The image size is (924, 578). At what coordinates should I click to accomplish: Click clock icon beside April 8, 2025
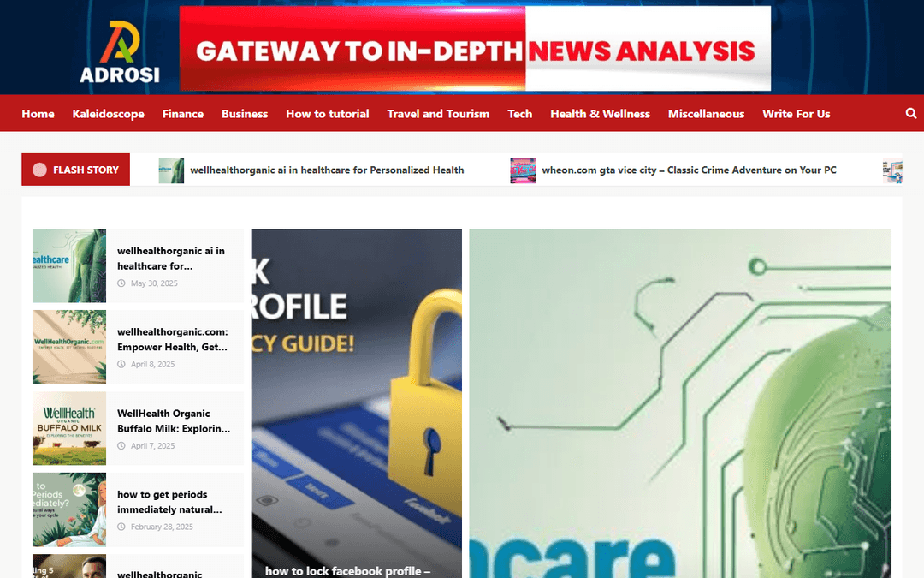coord(121,364)
